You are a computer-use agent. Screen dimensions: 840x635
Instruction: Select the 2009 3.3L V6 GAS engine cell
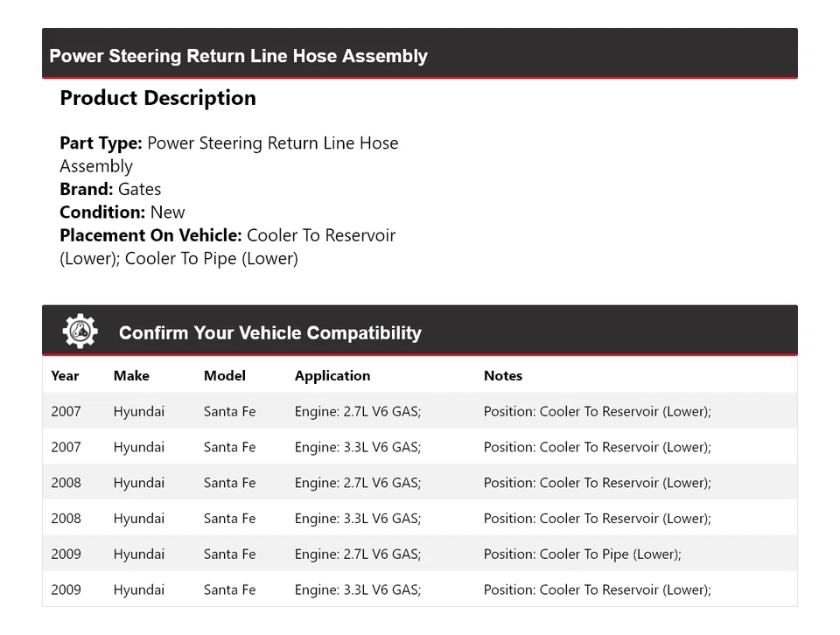point(358,590)
